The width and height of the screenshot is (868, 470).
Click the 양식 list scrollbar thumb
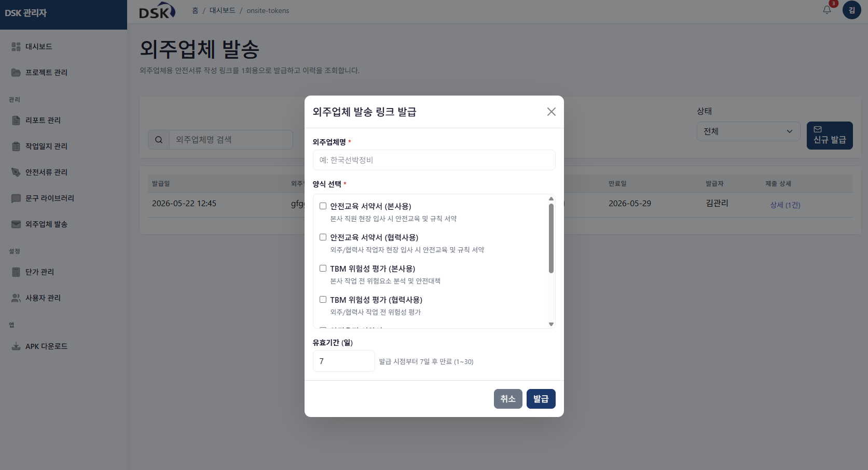pyautogui.click(x=551, y=238)
